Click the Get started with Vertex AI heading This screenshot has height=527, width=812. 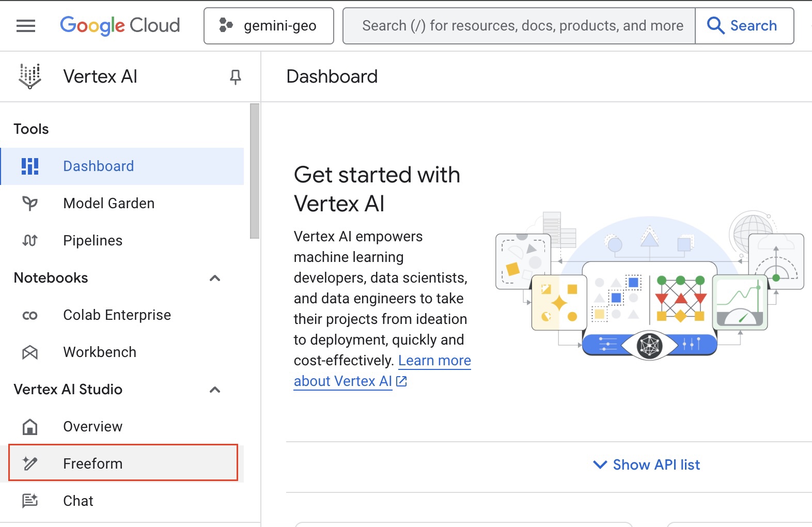coord(377,189)
